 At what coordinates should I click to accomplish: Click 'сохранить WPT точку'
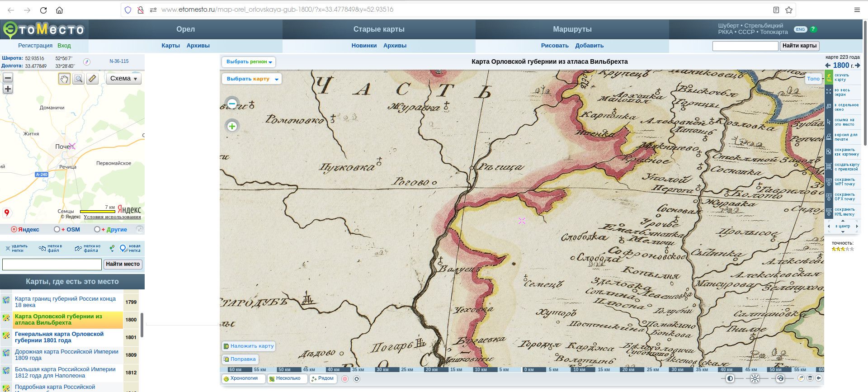coord(829,182)
